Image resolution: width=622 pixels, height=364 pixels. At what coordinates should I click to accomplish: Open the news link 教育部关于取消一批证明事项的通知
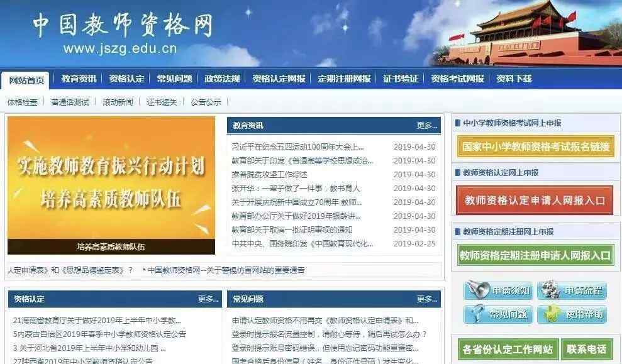(292, 230)
